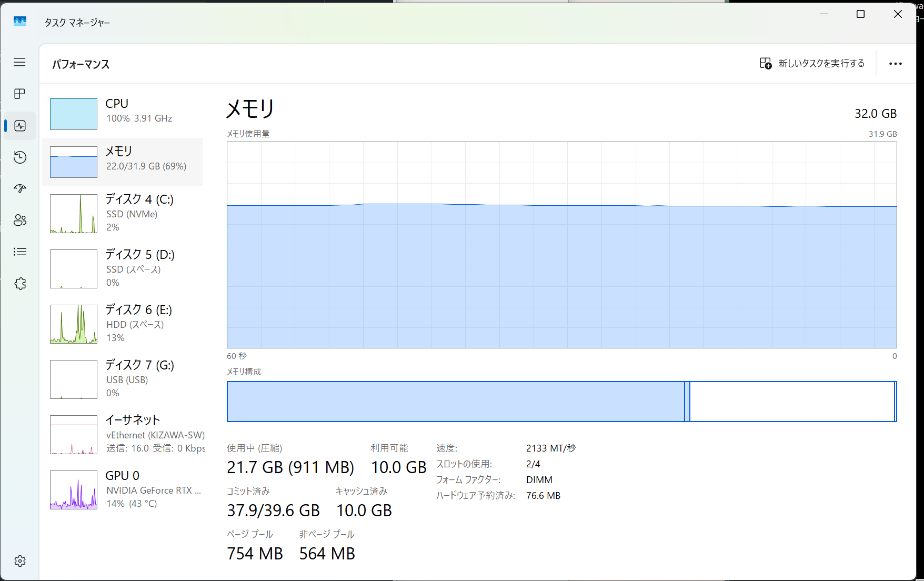Click the CPU mini graph thumbnail
This screenshot has width=924, height=581.
coord(74,114)
